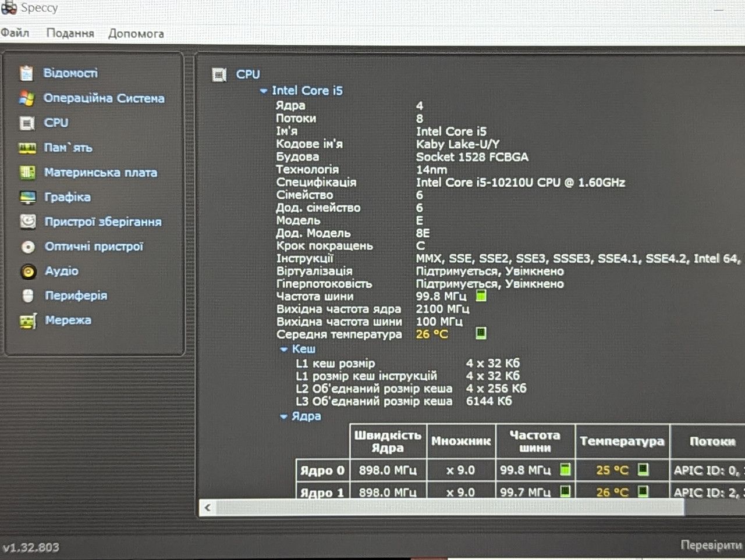Go to the Операційна Система section
This screenshot has width=745, height=560.
(x=104, y=98)
